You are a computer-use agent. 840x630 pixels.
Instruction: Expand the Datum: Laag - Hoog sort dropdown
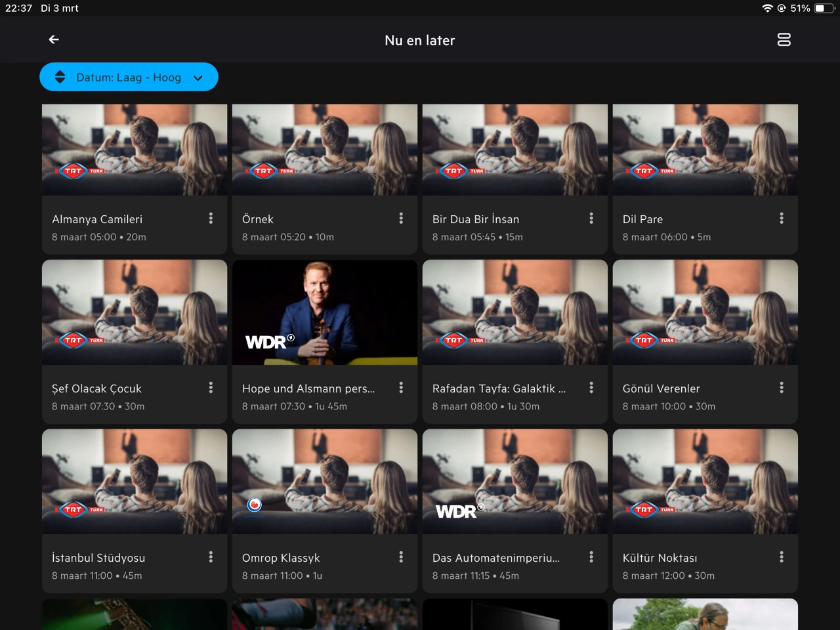(129, 77)
